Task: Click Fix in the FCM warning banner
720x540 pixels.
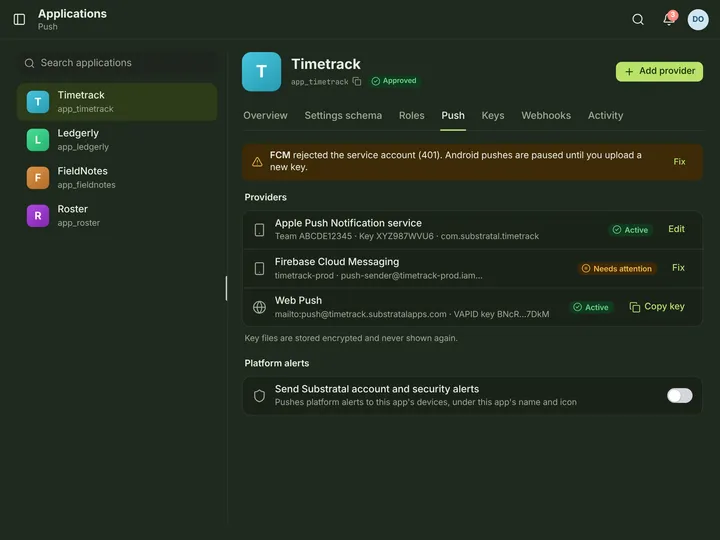Action: coord(679,162)
